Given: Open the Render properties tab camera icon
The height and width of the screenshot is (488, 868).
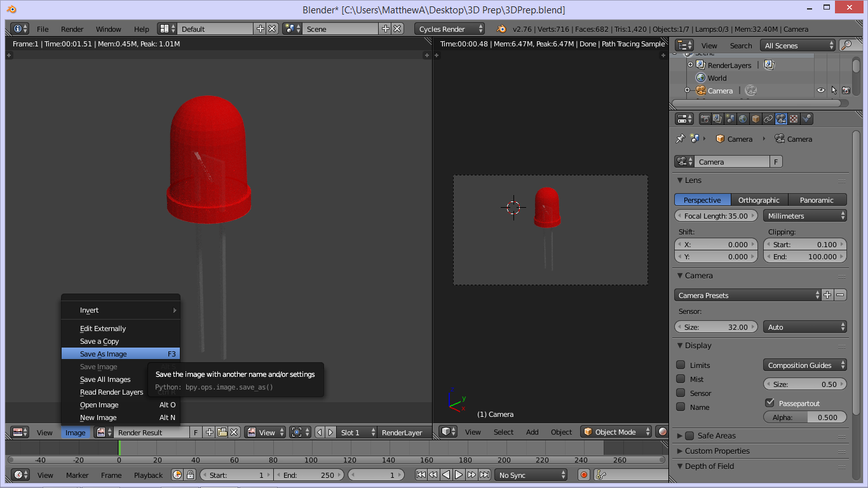Looking at the screenshot, I should tap(705, 119).
